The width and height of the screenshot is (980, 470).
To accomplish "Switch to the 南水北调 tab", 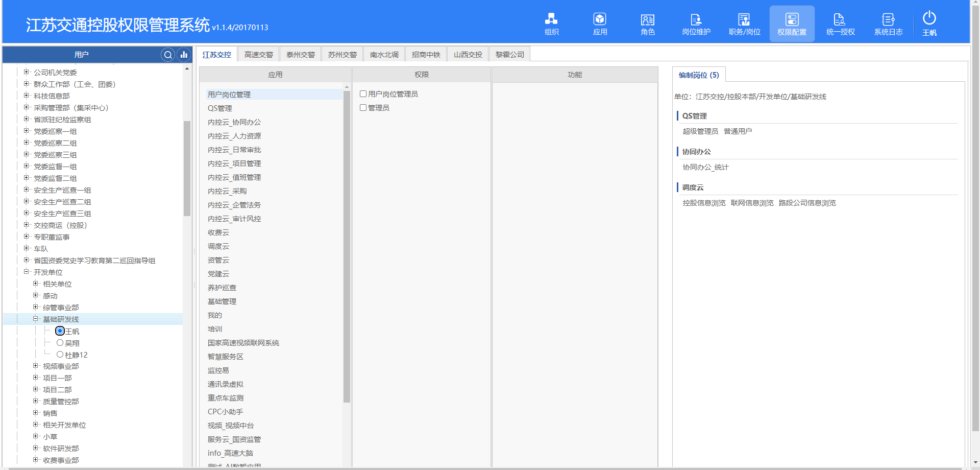I will (384, 55).
